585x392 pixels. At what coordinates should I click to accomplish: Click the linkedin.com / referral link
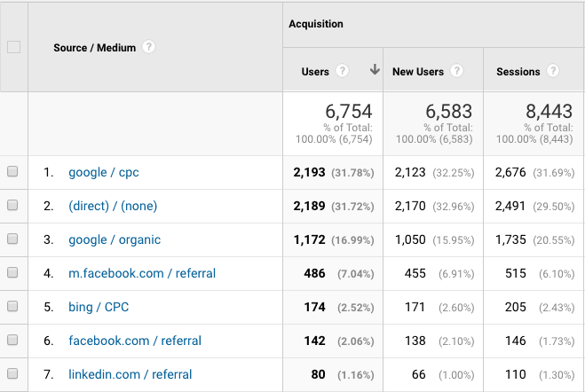click(130, 374)
